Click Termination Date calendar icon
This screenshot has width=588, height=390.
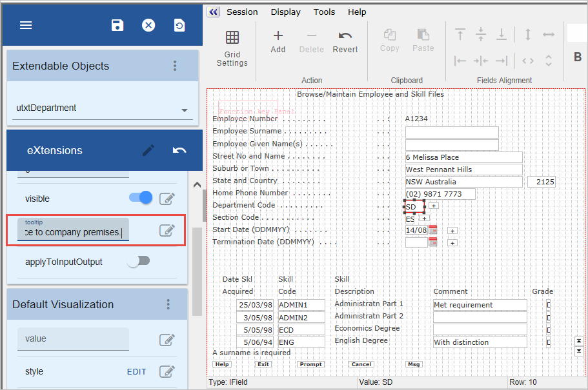432,242
